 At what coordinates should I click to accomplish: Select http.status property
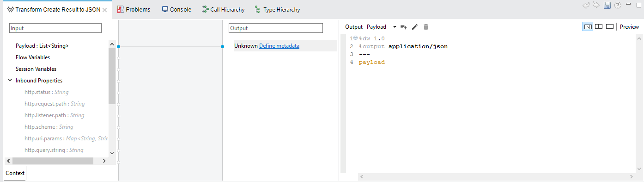[x=46, y=92]
